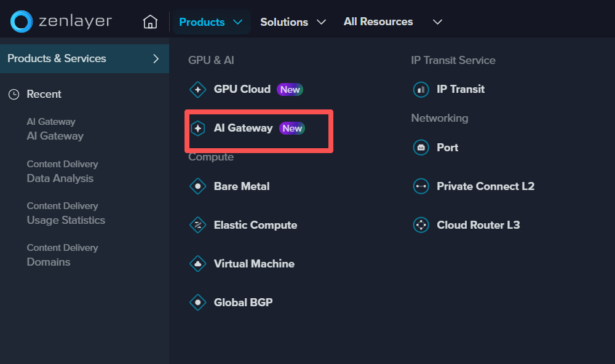Open recent AI Gateway link
This screenshot has height=364, width=615.
pos(55,136)
